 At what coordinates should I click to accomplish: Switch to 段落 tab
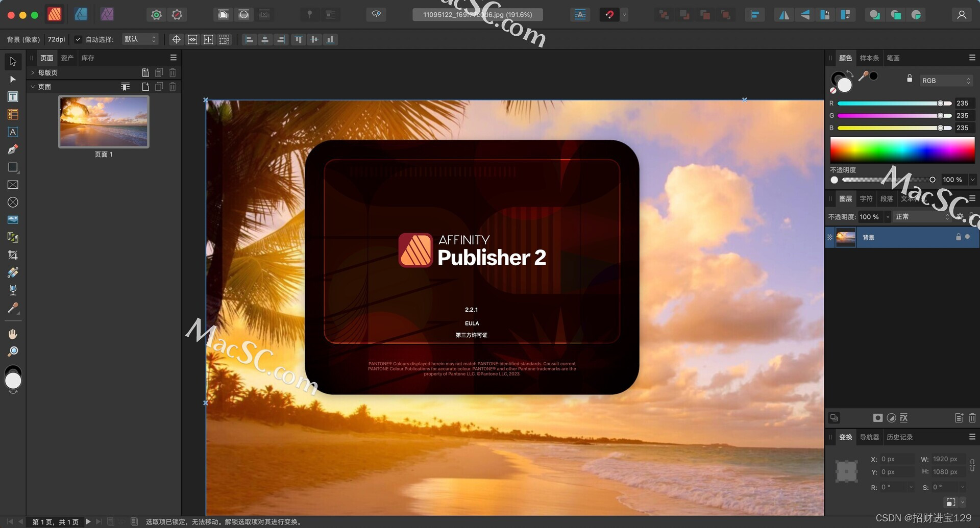pyautogui.click(x=887, y=199)
